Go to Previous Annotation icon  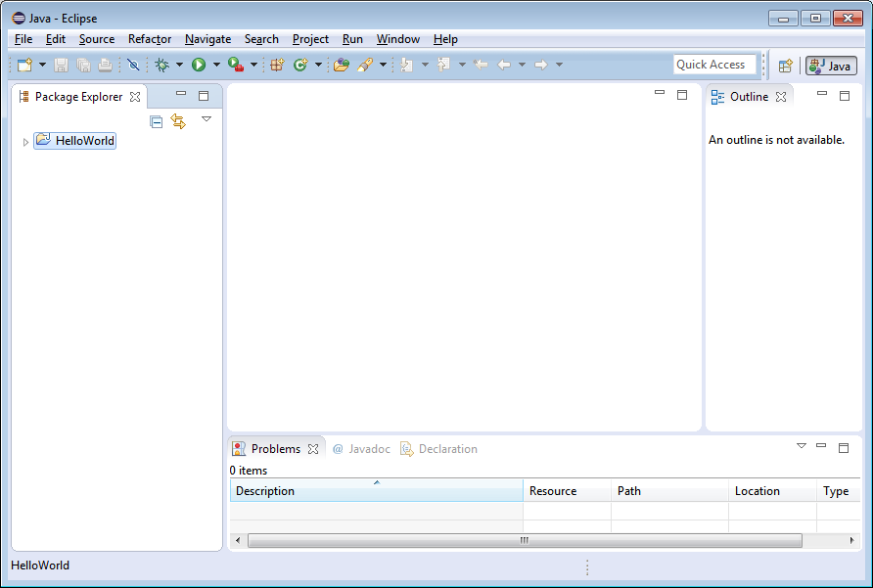(x=443, y=66)
